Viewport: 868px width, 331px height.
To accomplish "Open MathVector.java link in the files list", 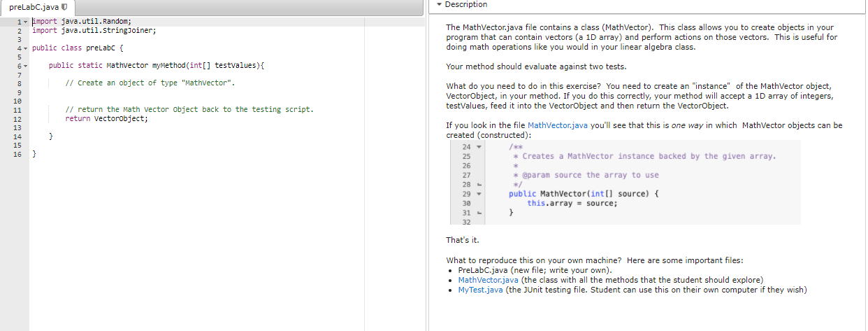I will (x=489, y=280).
